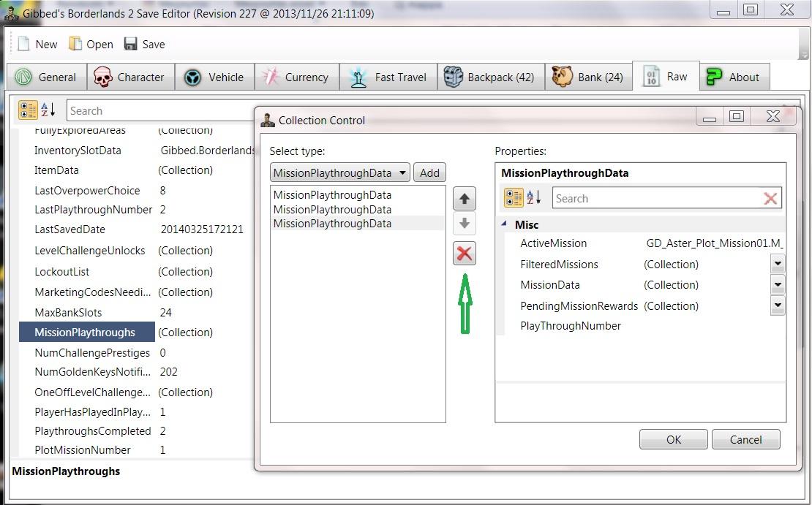Remove selected item with red X button
Image resolution: width=812 pixels, height=505 pixels.
click(465, 254)
